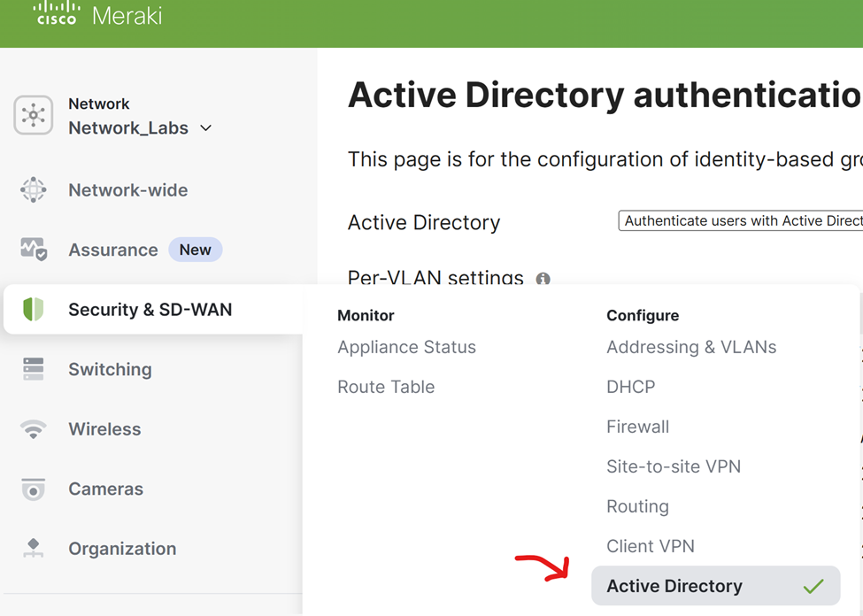863x616 pixels.
Task: Click the Network hub icon
Action: point(34,115)
